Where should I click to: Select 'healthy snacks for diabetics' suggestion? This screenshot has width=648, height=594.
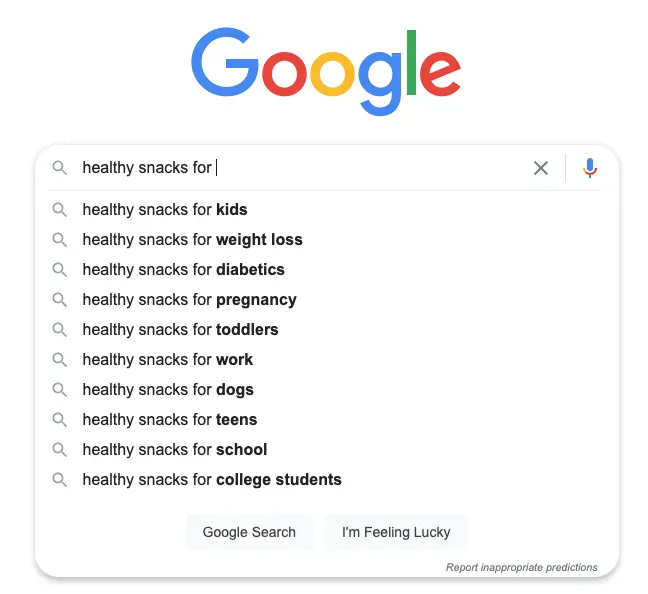coord(183,270)
